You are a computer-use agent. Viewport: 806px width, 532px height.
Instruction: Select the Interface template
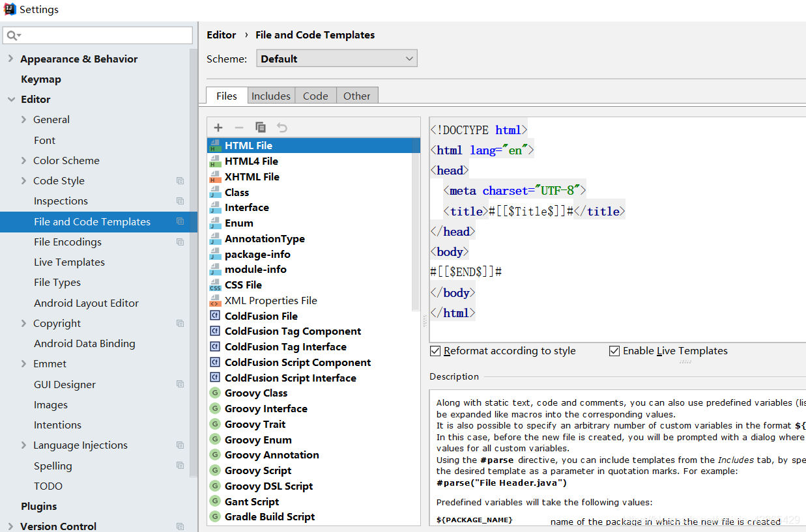point(247,208)
